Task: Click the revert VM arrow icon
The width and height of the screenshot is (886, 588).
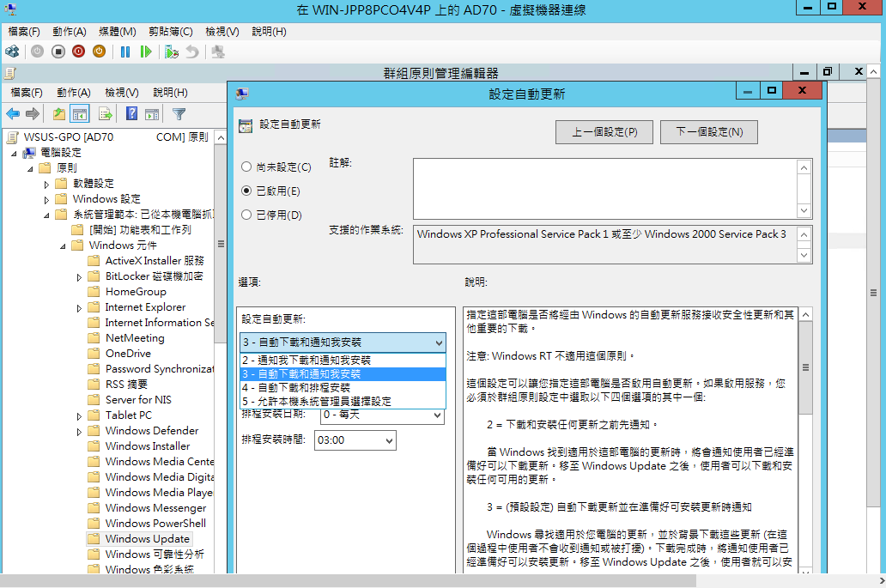Action: [192, 52]
